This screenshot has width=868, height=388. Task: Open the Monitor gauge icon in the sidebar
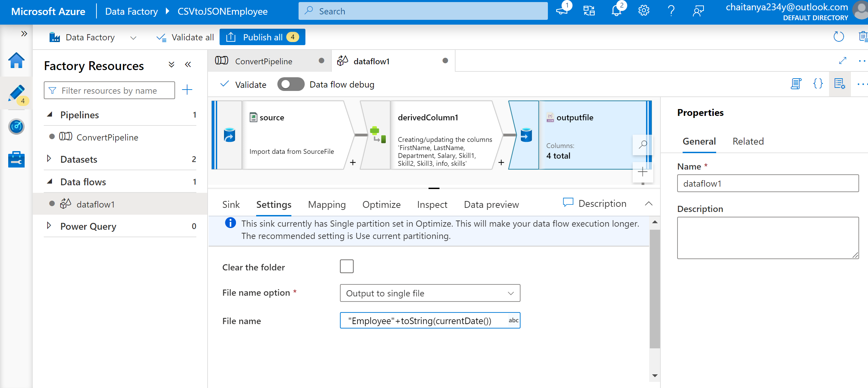pyautogui.click(x=16, y=126)
